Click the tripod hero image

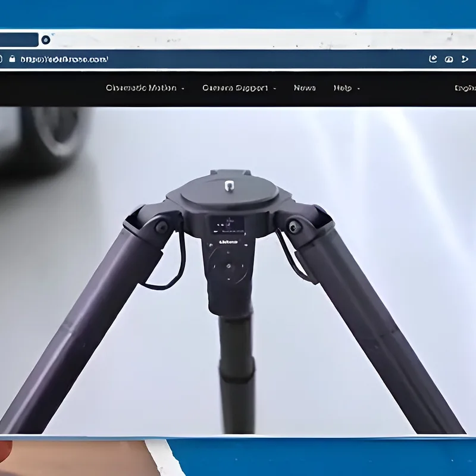(x=238, y=270)
